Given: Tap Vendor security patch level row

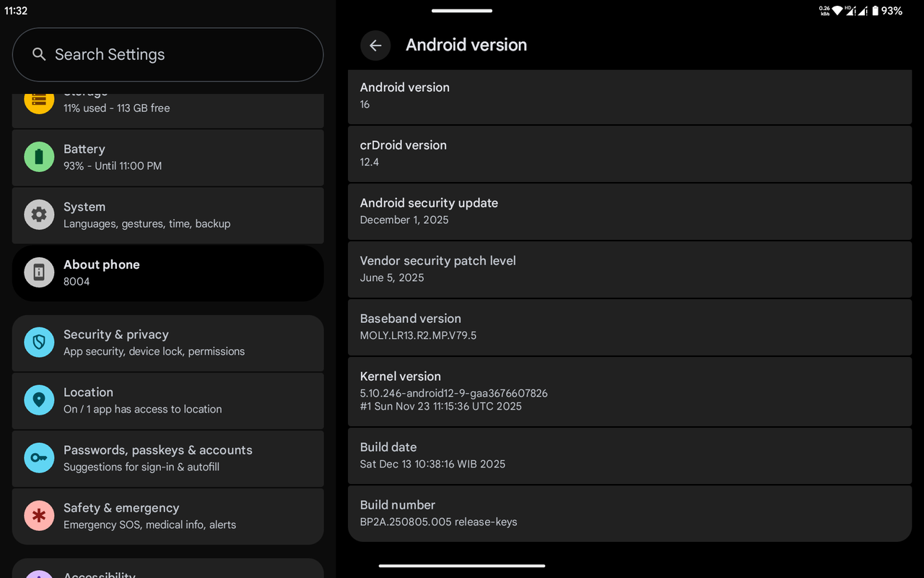Looking at the screenshot, I should click(x=629, y=269).
